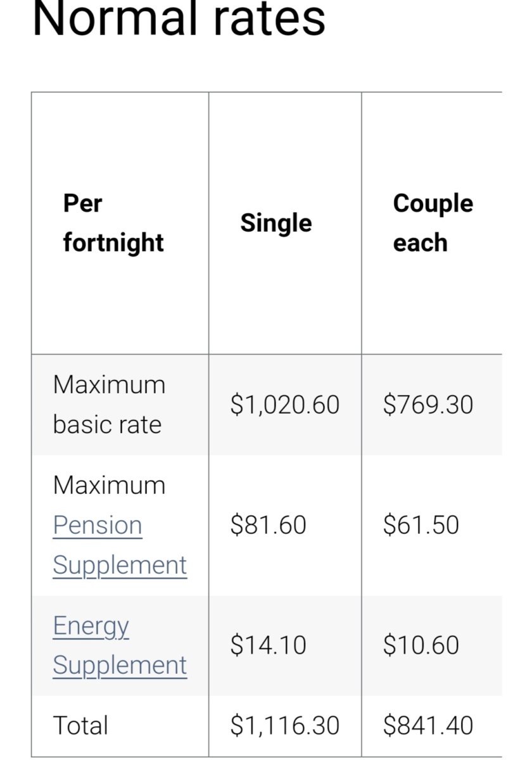Select the "Maximum basic rate" row label

click(x=109, y=404)
